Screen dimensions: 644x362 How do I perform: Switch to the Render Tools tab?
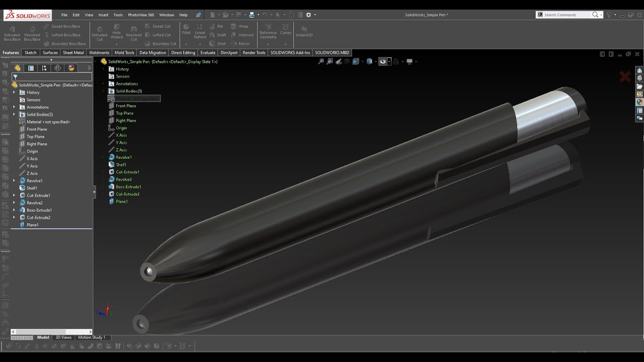[254, 52]
